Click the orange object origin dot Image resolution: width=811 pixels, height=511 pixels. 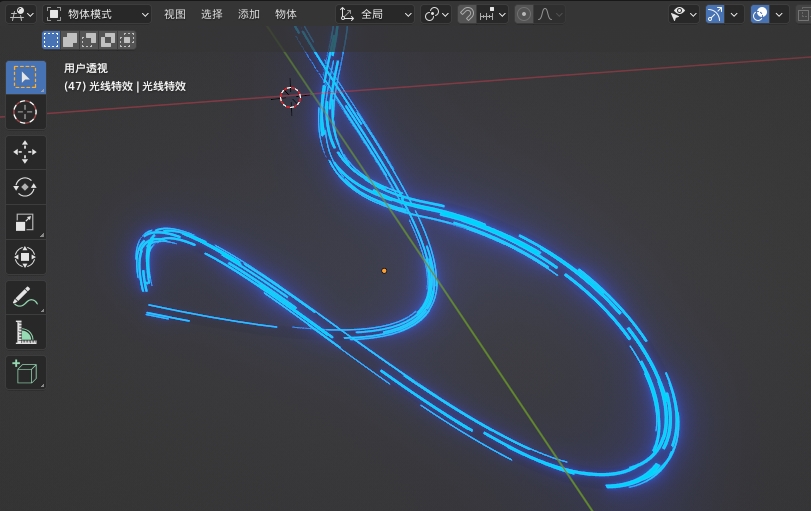pos(384,270)
